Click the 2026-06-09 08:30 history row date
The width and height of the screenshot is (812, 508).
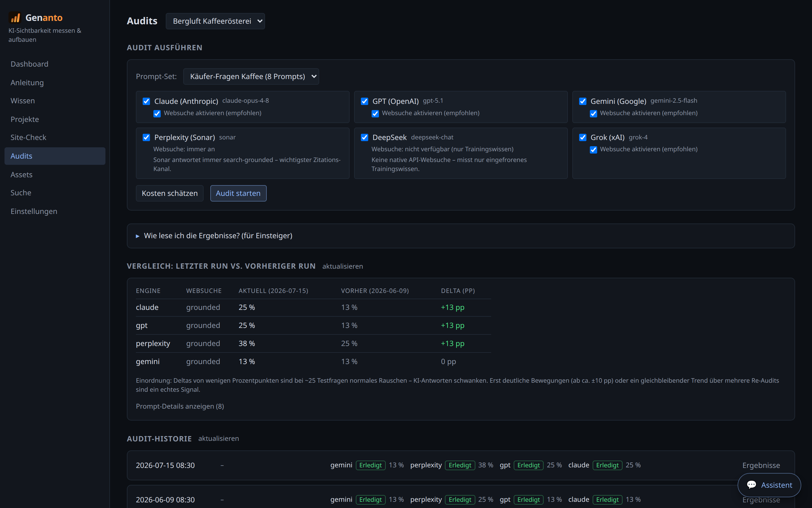click(165, 500)
